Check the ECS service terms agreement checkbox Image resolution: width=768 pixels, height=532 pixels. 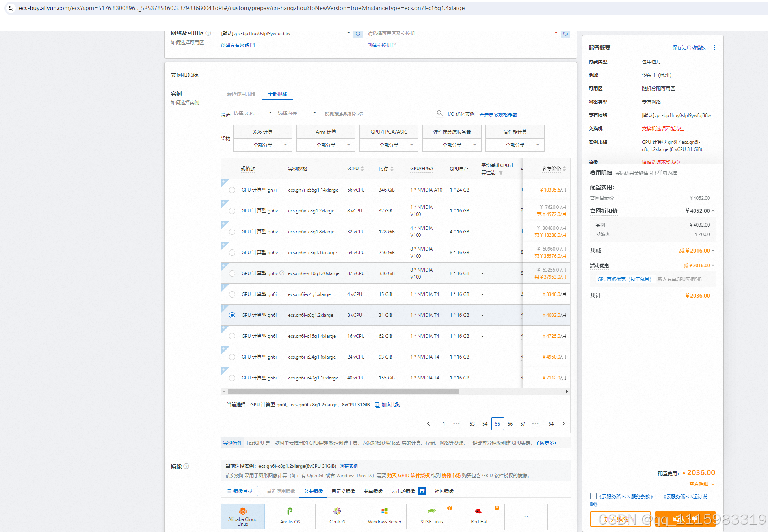(x=593, y=496)
